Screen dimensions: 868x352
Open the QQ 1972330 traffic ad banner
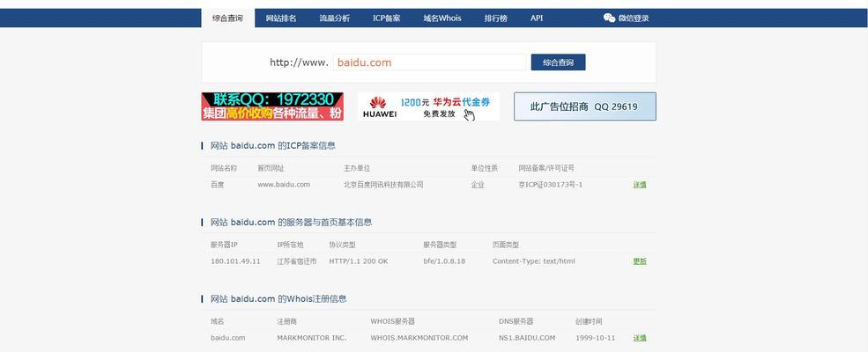point(272,106)
